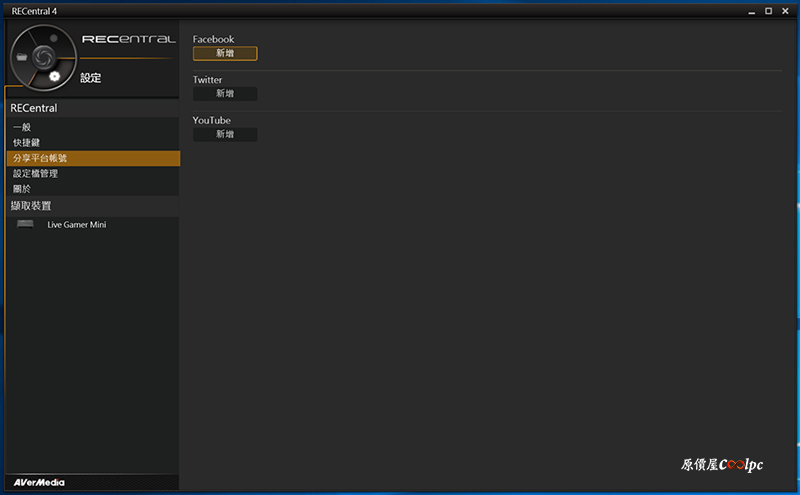Viewport: 800px width, 495px height.
Task: Click the Facebook label
Action: [x=213, y=39]
